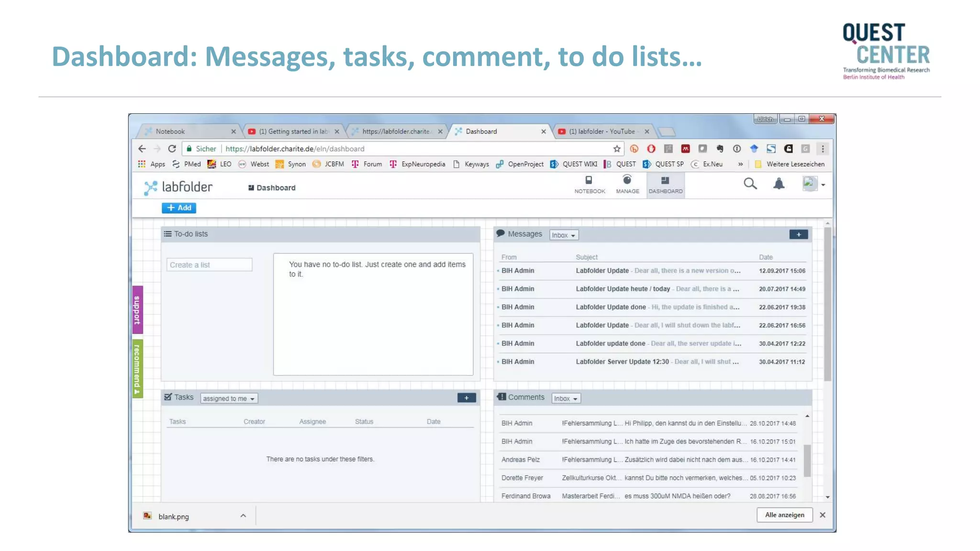This screenshot has height=551, width=980.
Task: Open the Forum bookmark
Action: pyautogui.click(x=367, y=164)
